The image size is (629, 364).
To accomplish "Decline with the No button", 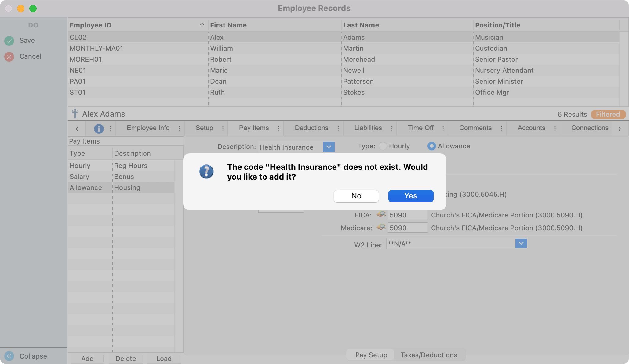I will (356, 196).
